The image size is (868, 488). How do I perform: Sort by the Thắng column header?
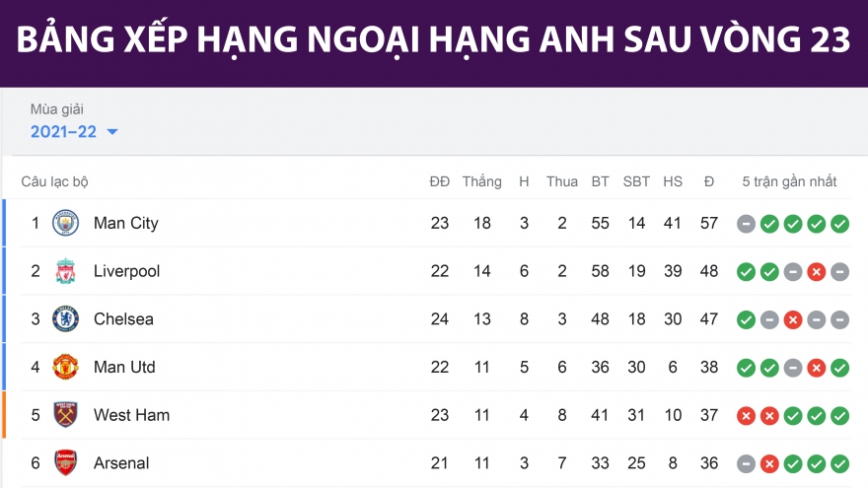(x=481, y=181)
